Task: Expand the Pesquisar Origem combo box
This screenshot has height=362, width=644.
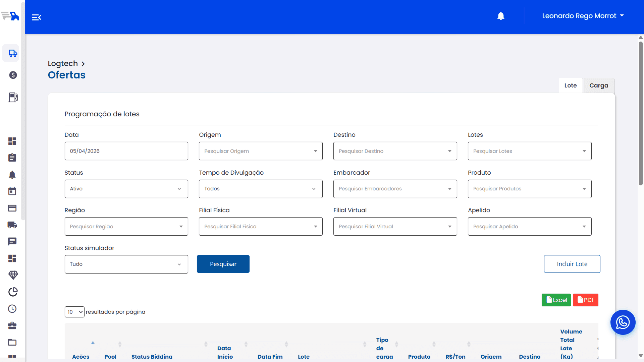Action: click(260, 151)
